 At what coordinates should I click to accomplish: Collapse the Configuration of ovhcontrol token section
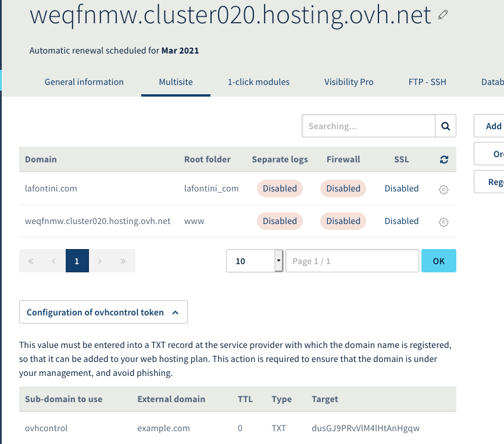point(103,312)
